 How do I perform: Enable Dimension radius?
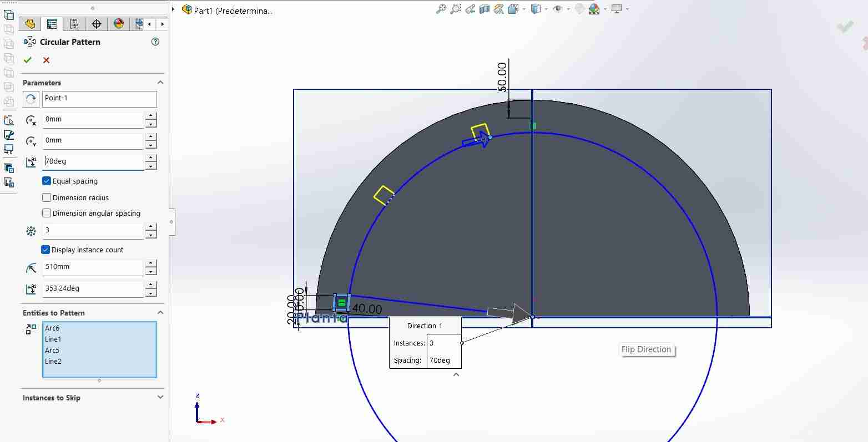click(47, 197)
